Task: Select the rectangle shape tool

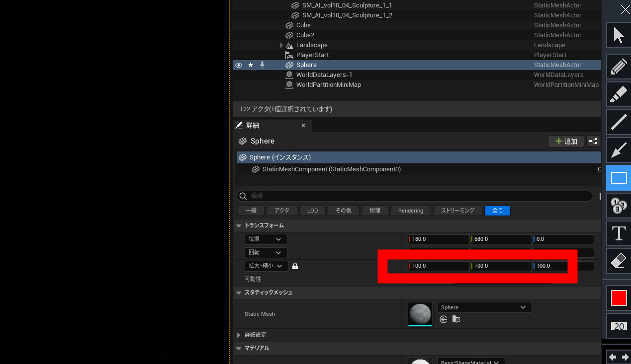Action: point(619,178)
